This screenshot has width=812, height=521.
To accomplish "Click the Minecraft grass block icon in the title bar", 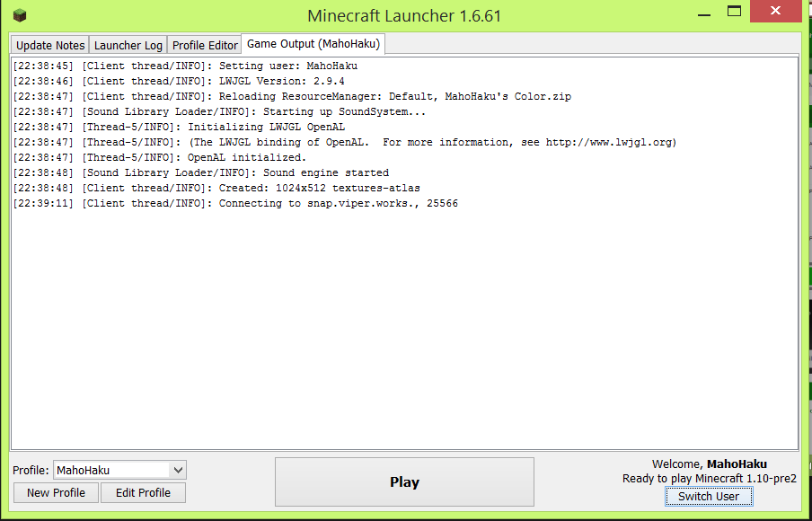I will click(x=19, y=15).
